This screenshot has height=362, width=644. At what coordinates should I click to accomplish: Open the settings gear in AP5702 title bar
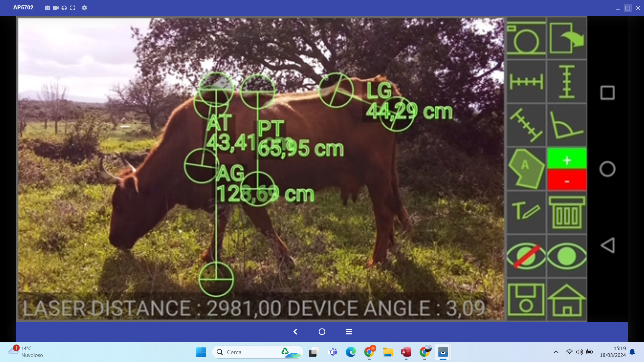[x=85, y=8]
